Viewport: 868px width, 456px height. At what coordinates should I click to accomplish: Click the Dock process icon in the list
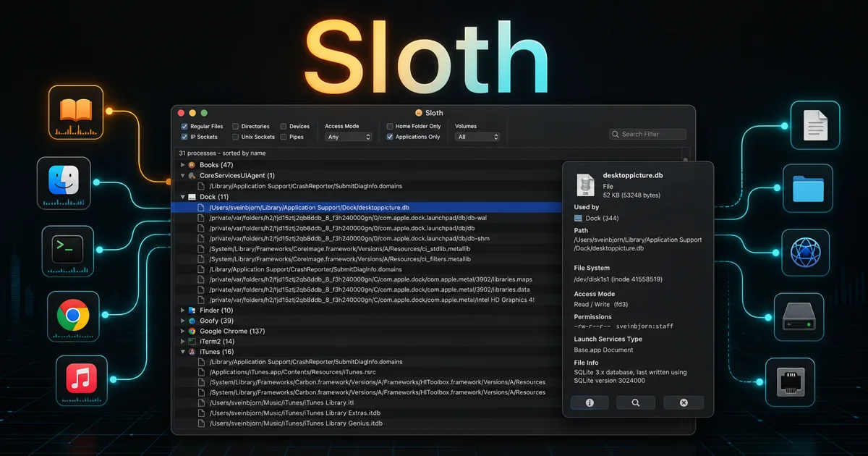pyautogui.click(x=192, y=197)
